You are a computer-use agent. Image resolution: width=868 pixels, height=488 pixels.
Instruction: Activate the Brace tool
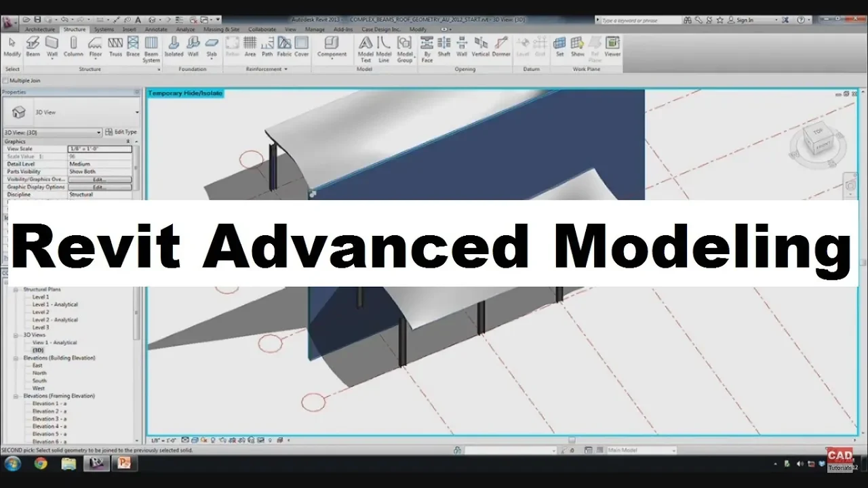[133, 46]
